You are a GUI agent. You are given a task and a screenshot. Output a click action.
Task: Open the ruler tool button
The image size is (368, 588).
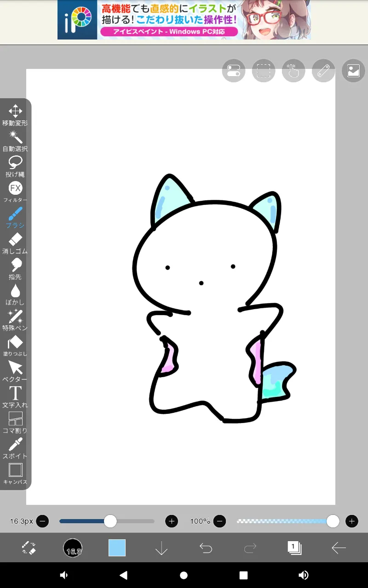click(323, 71)
